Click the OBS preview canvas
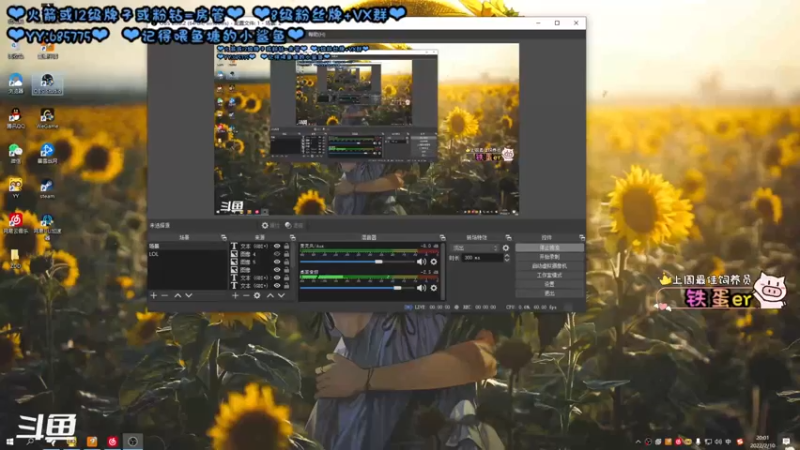 click(x=366, y=129)
